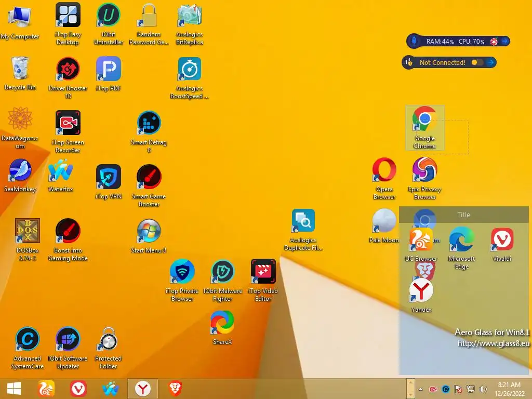Select the Pale Moon shortcut
This screenshot has width=532, height=399.
tap(384, 226)
